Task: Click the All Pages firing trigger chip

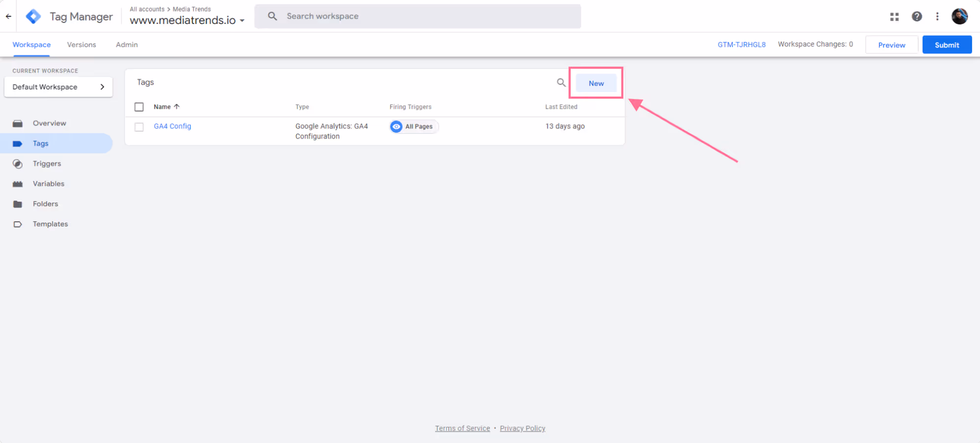Action: point(414,127)
